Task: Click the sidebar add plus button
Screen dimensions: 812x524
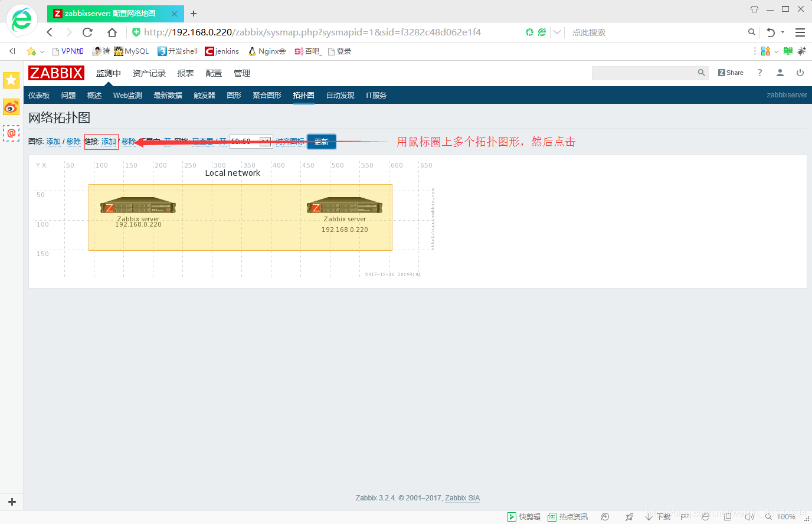Action: [x=12, y=502]
